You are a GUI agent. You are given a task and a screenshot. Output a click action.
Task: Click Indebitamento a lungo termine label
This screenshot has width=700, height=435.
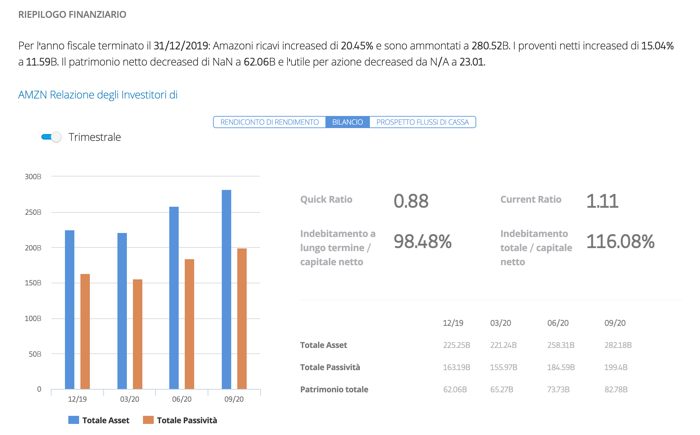338,247
